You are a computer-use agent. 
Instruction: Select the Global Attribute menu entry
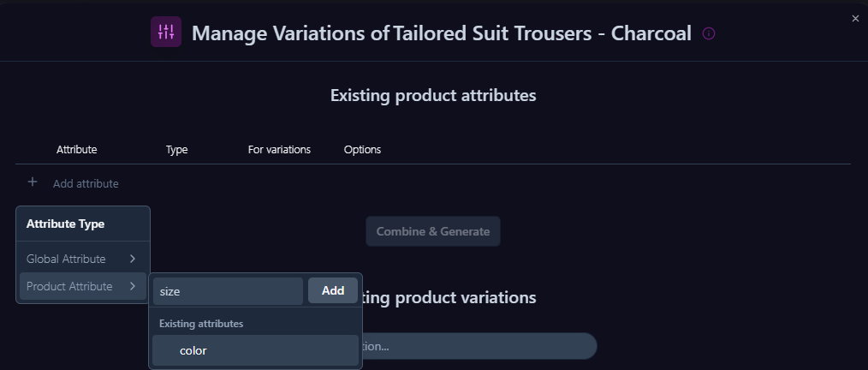click(66, 259)
